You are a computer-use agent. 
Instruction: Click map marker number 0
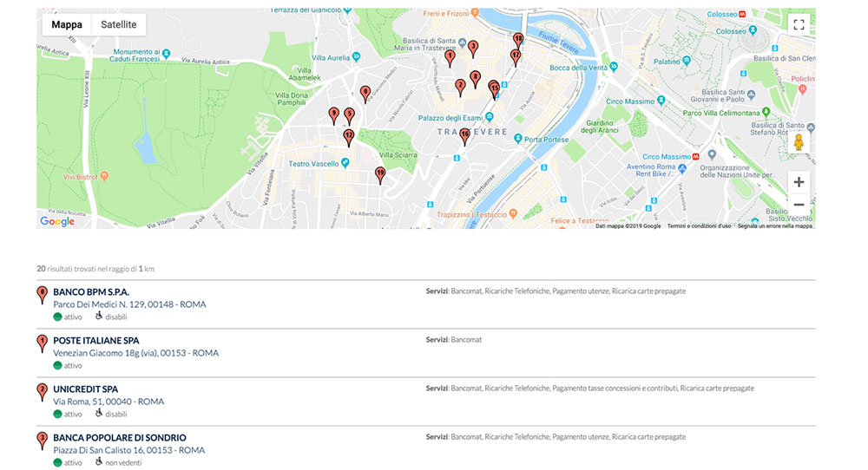click(x=365, y=94)
